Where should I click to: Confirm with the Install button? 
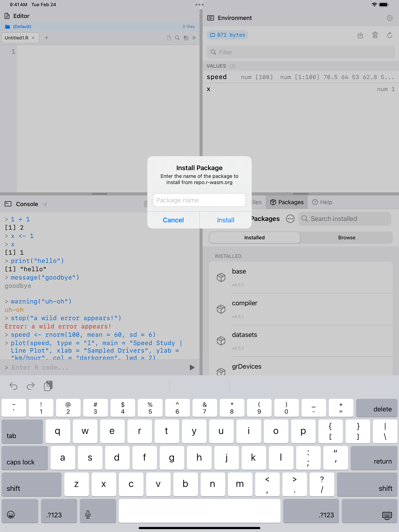pyautogui.click(x=225, y=220)
